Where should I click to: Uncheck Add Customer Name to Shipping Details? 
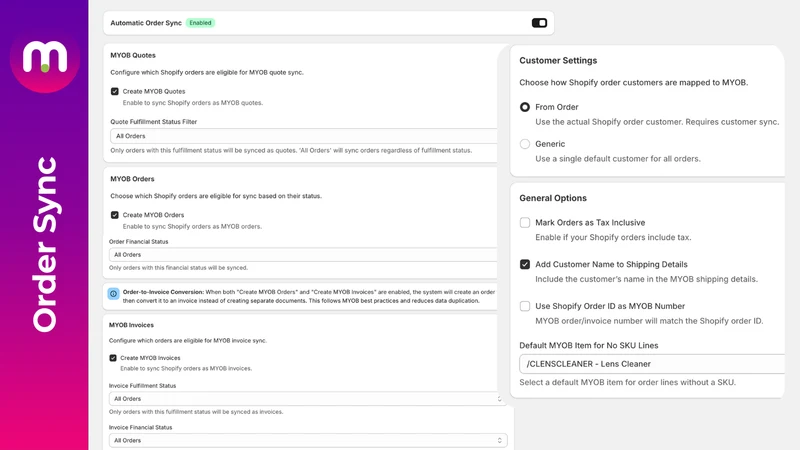pos(524,264)
